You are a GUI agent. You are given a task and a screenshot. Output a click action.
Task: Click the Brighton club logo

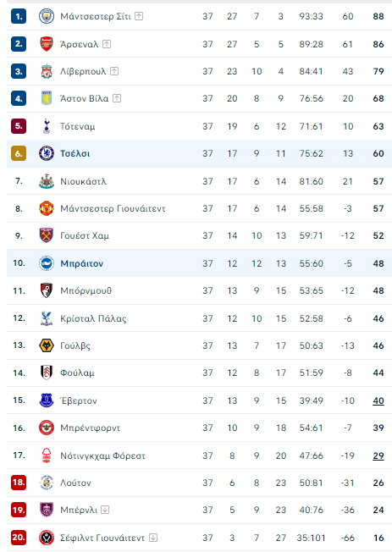tap(46, 263)
